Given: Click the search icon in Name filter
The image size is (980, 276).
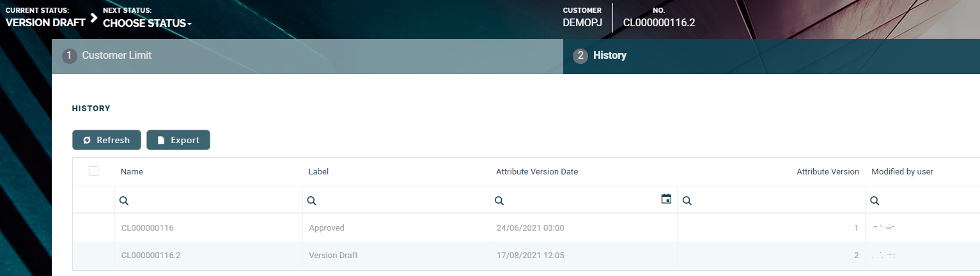Looking at the screenshot, I should 124,201.
